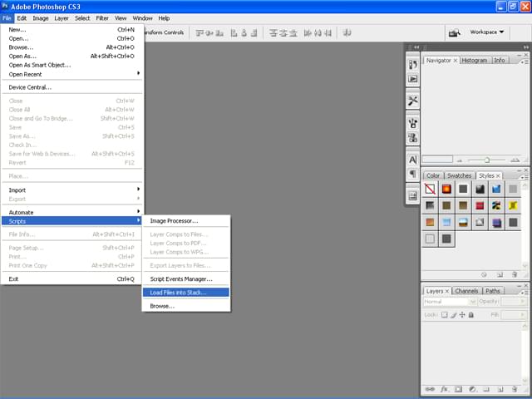The width and height of the screenshot is (532, 399).
Task: Open the Styles panel options menu
Action: [x=525, y=177]
